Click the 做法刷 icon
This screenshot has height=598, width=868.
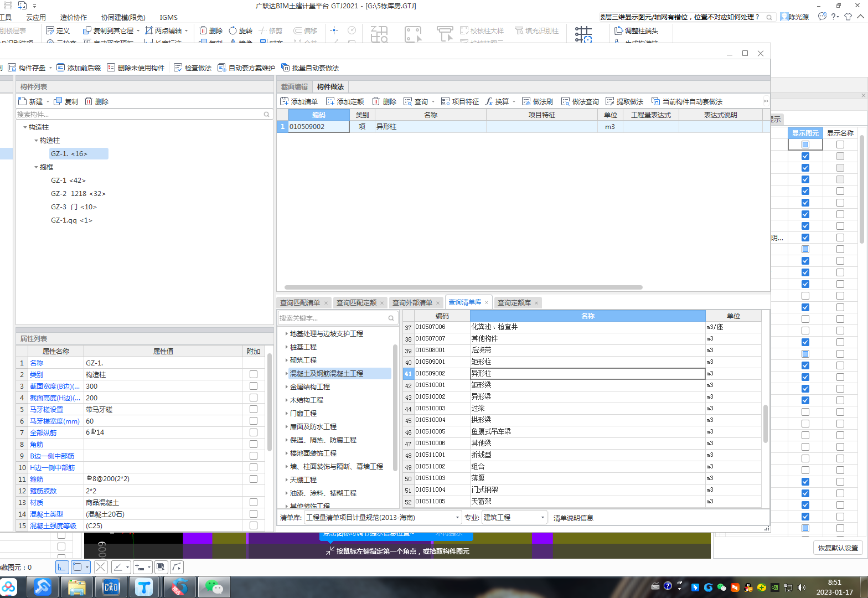click(526, 101)
